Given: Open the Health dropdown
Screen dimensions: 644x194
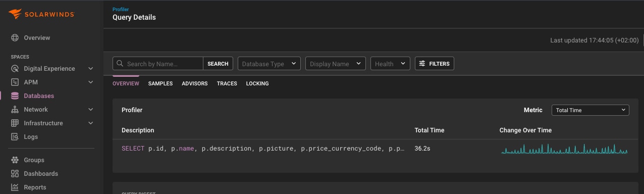Looking at the screenshot, I should tap(390, 64).
